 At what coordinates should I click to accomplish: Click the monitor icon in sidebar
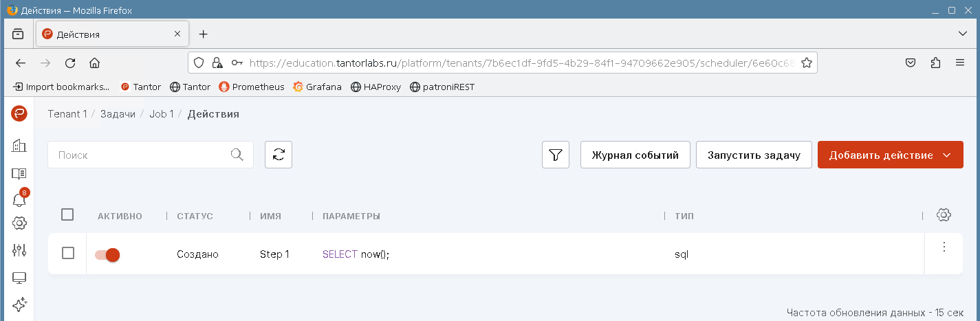coord(19,278)
